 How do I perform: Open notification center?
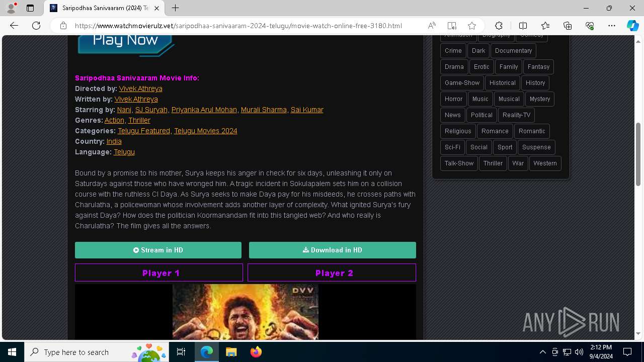tap(627, 352)
